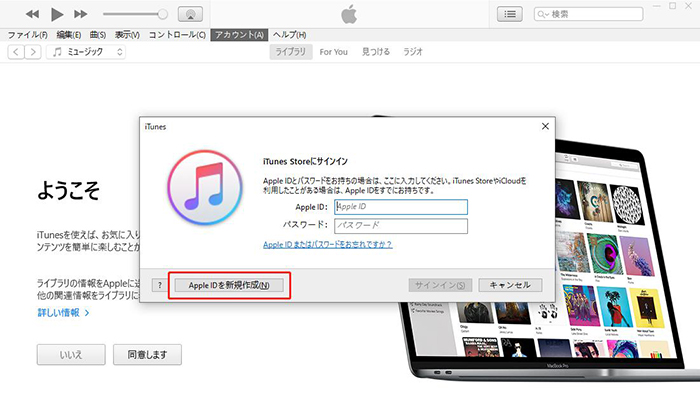
Task: Open the アカウント(A) menu
Action: pos(239,35)
